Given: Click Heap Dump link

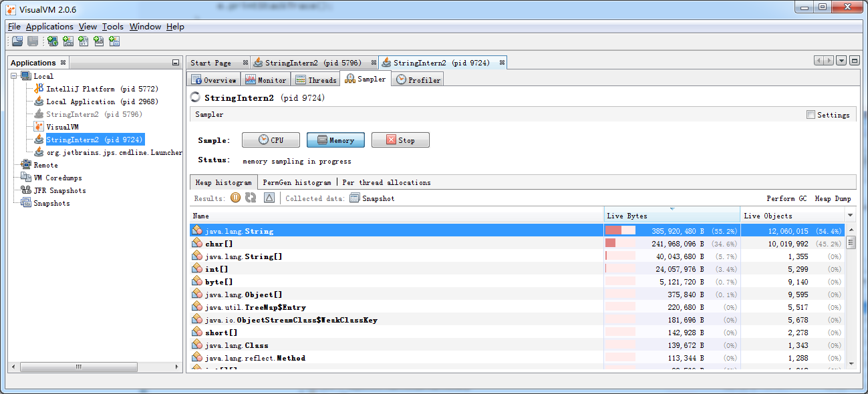Looking at the screenshot, I should click(833, 199).
